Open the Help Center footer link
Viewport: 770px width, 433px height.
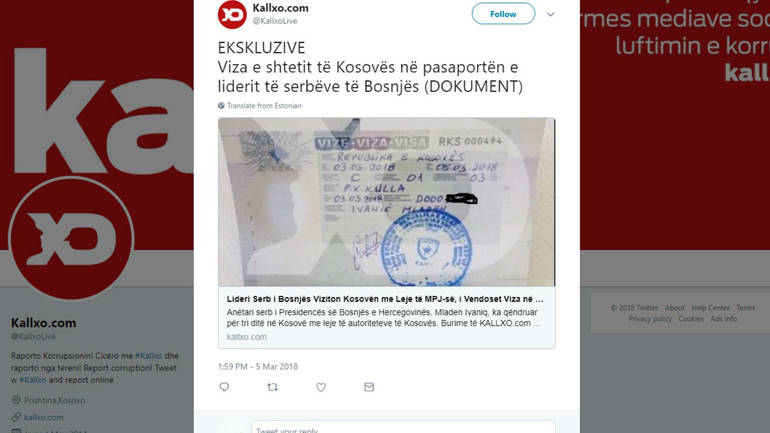[710, 308]
